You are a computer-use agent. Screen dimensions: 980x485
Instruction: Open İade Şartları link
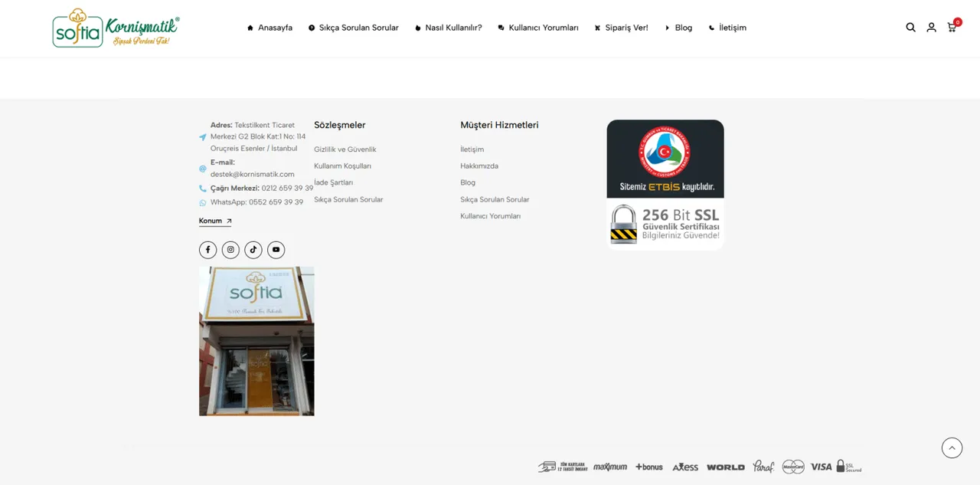coord(334,183)
